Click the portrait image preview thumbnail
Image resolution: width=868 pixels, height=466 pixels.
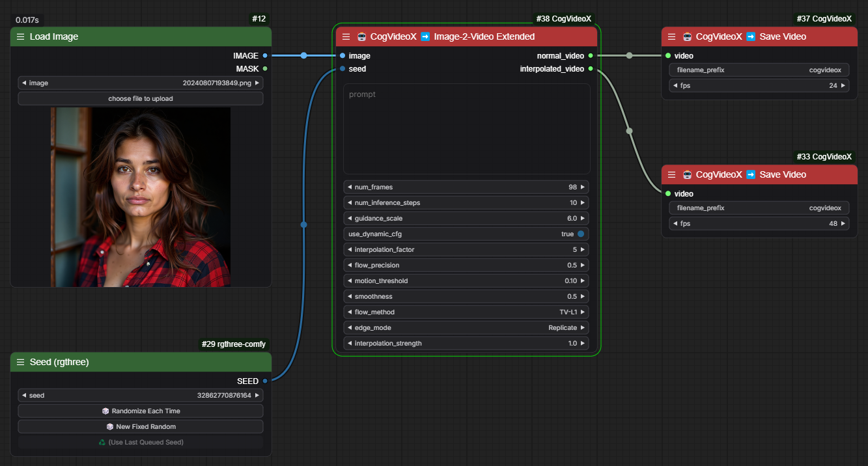point(141,197)
